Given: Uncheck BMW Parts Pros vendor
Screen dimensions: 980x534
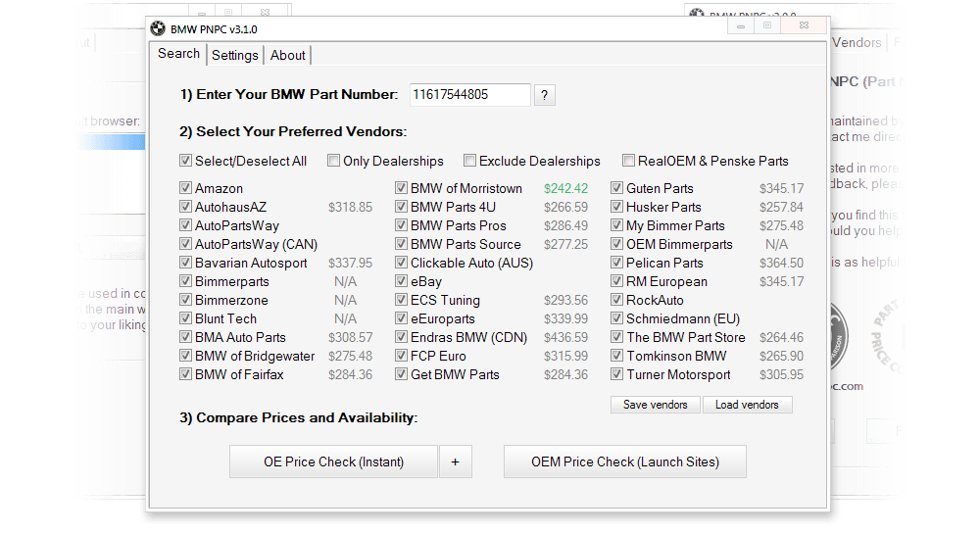Looking at the screenshot, I should 401,224.
